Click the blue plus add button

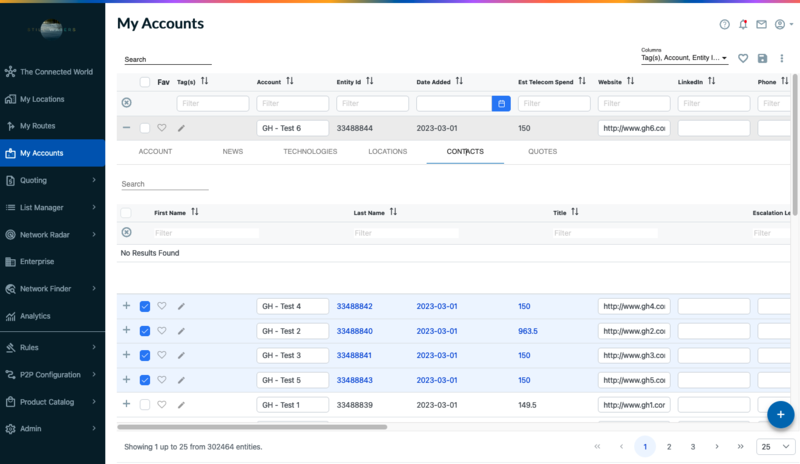tap(781, 413)
